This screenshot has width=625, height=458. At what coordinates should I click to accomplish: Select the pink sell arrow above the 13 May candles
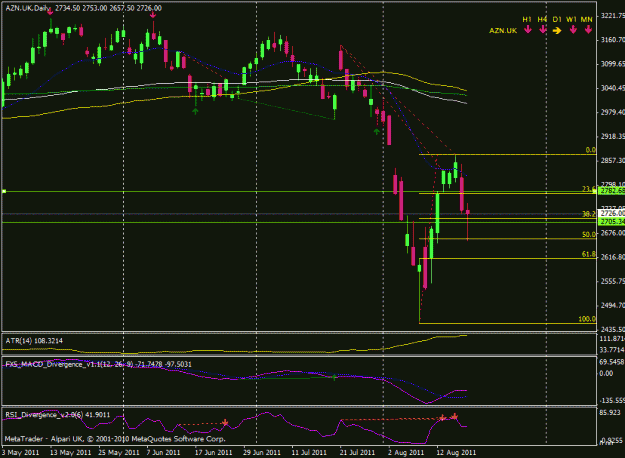[50, 12]
